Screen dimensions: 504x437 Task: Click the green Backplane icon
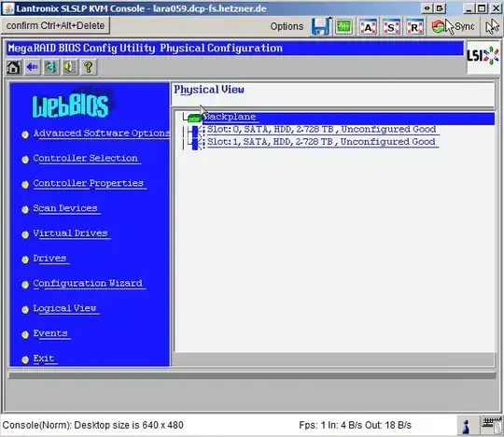[194, 118]
